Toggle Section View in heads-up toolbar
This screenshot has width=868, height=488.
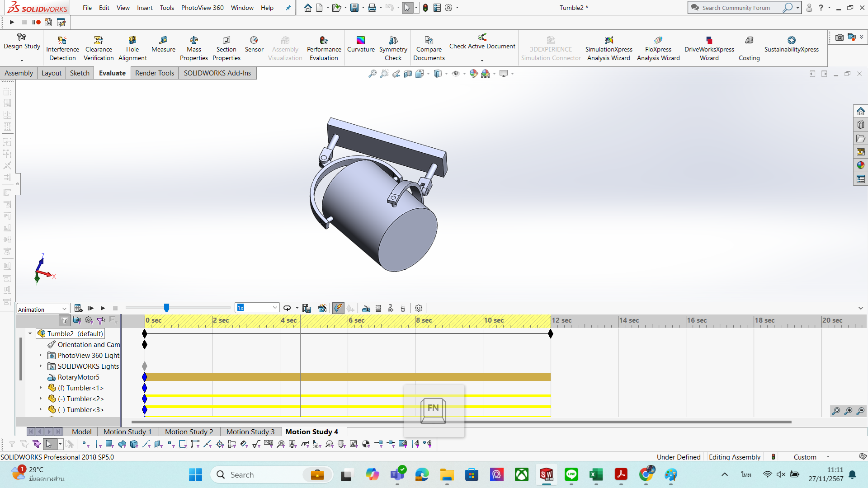tap(408, 74)
